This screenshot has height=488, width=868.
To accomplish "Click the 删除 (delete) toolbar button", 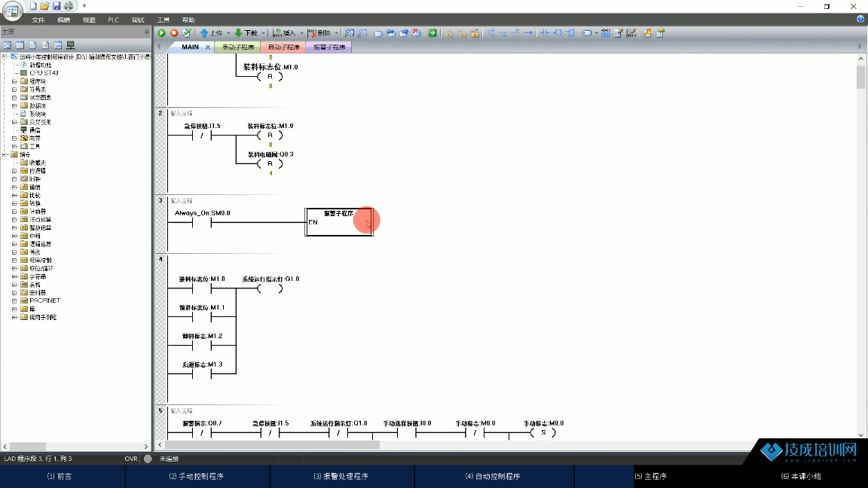I will coord(319,33).
